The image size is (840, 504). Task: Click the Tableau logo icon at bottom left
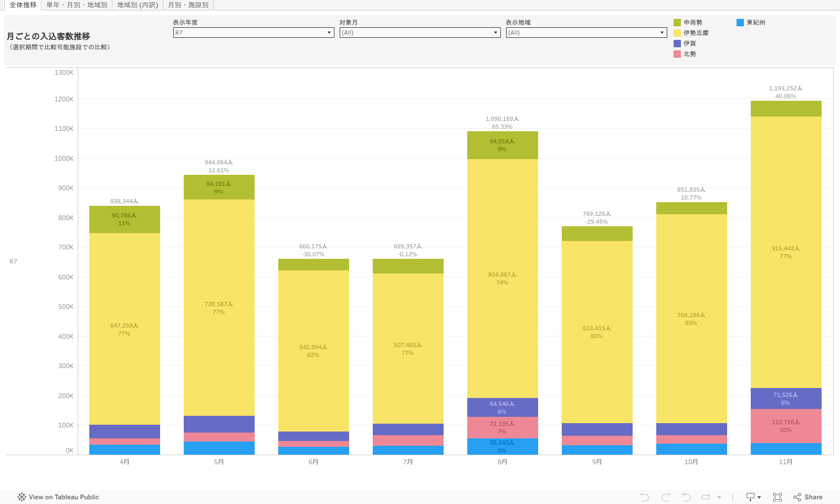(x=22, y=497)
